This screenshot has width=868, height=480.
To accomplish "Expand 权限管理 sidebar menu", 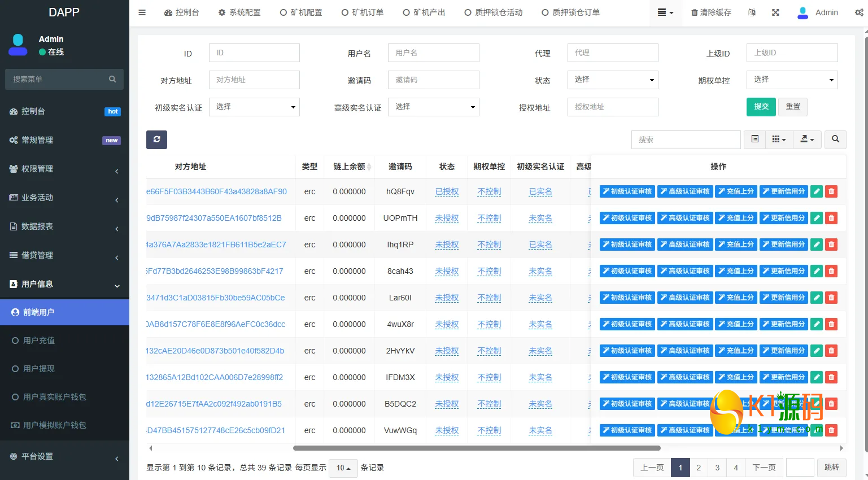I will [x=64, y=169].
